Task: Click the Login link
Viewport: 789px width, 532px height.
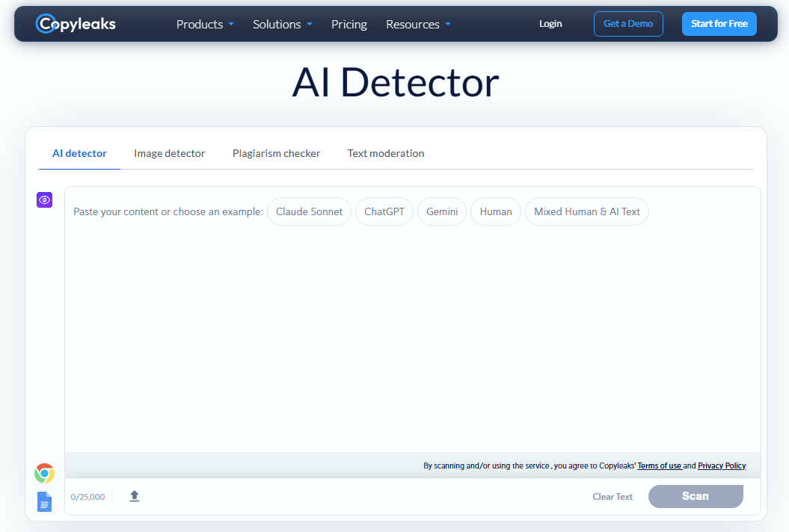Action: click(550, 24)
